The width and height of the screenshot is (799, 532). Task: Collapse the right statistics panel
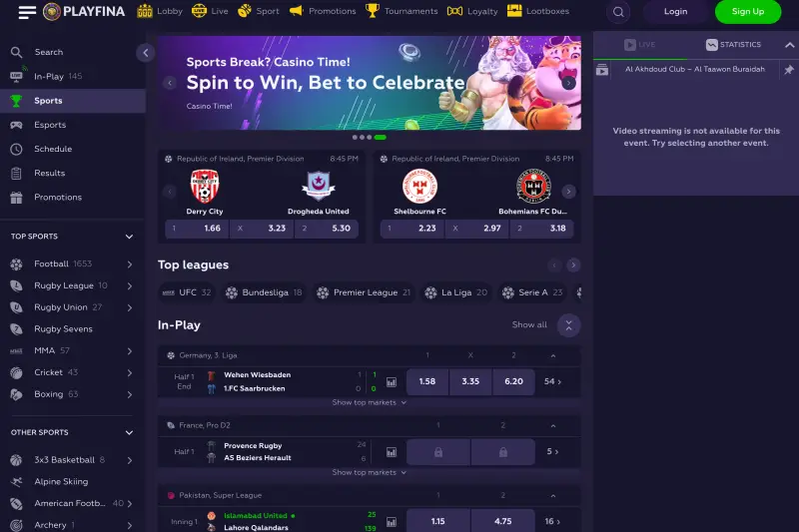point(789,45)
